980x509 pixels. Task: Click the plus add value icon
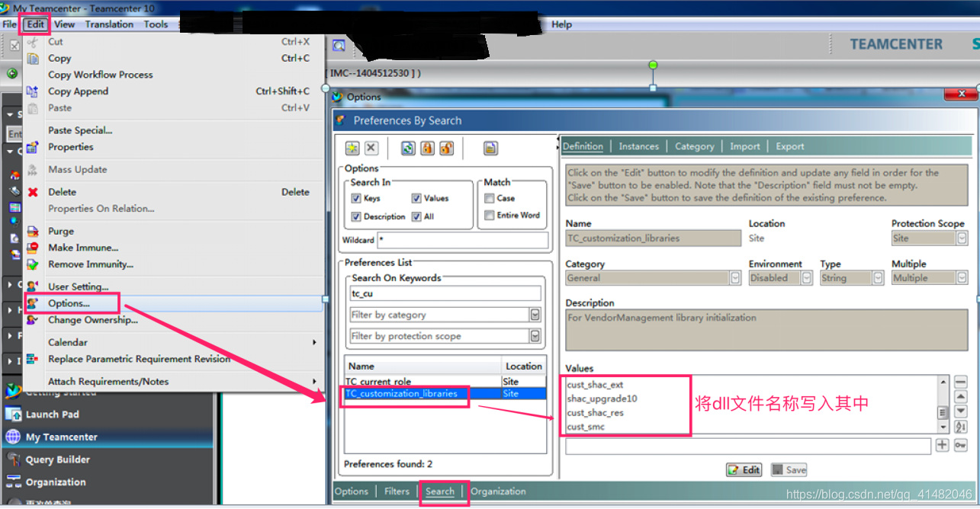tap(942, 445)
